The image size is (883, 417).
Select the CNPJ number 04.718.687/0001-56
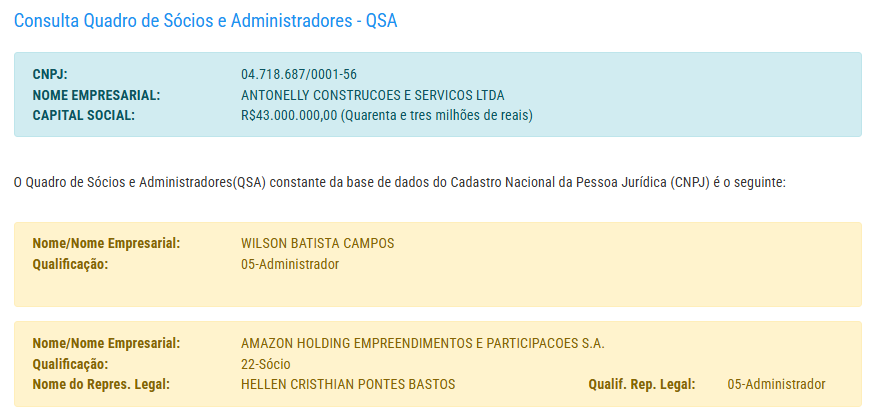pyautogui.click(x=299, y=75)
